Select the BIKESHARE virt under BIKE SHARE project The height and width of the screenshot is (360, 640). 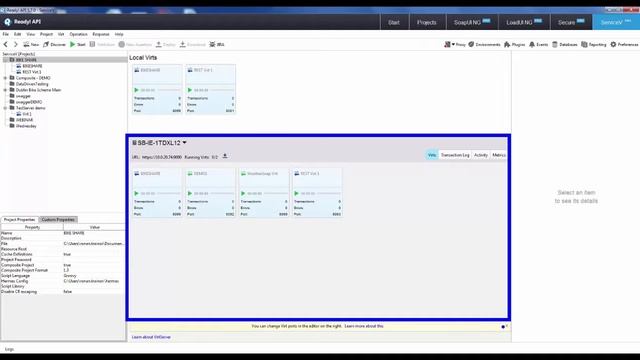coord(32,66)
